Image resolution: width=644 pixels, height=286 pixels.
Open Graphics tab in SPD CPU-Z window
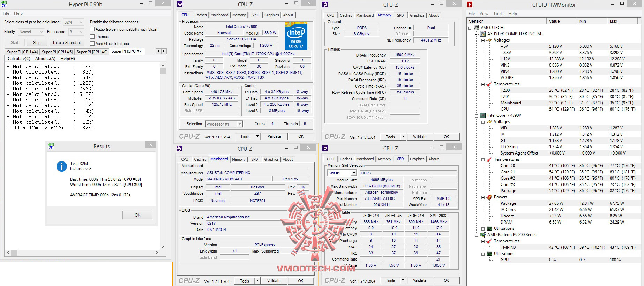coord(417,159)
